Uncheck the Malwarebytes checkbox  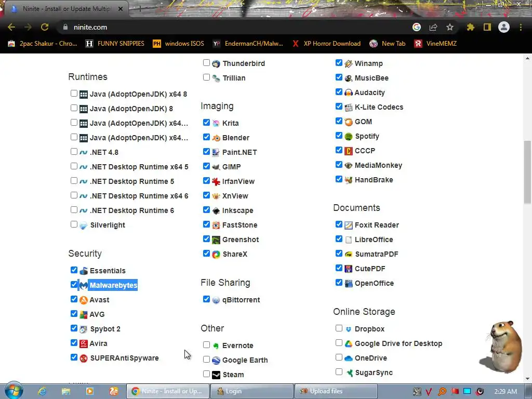(x=74, y=284)
